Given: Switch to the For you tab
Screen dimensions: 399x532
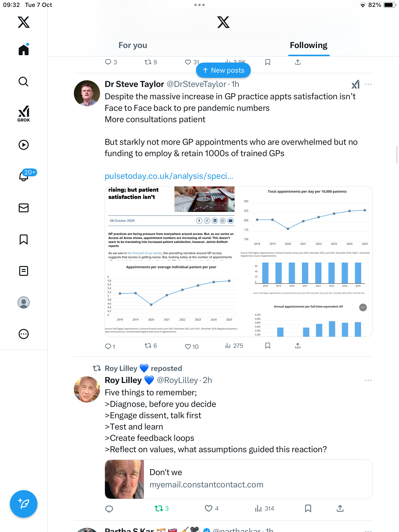Looking at the screenshot, I should (x=133, y=45).
